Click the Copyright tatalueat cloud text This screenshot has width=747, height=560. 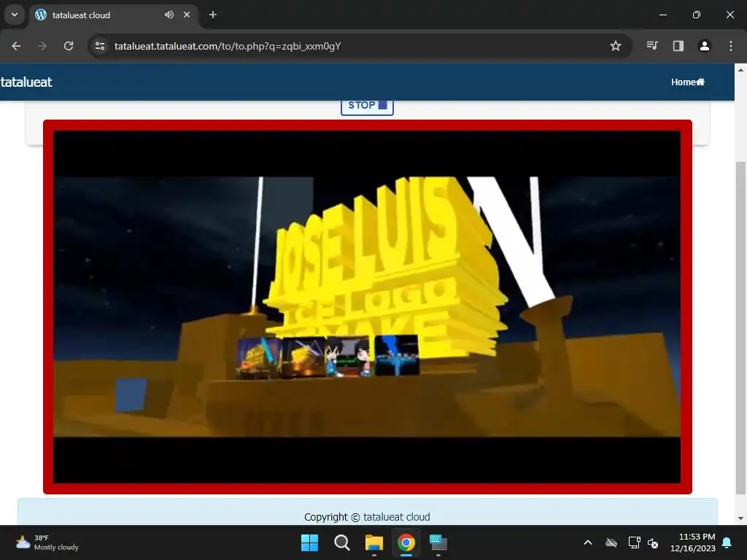click(368, 517)
